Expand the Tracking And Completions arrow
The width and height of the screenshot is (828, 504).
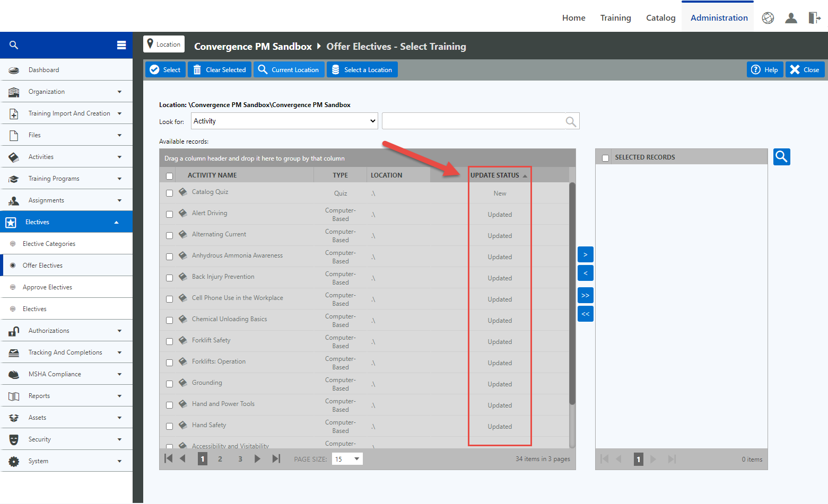pyautogui.click(x=119, y=352)
